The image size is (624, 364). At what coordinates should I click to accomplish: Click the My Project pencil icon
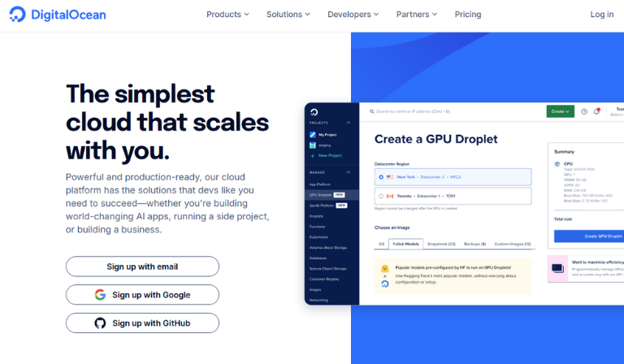(x=313, y=134)
